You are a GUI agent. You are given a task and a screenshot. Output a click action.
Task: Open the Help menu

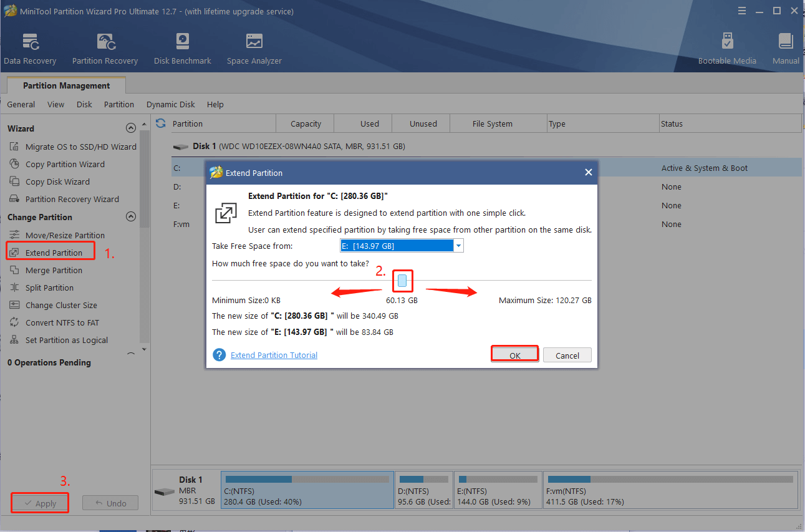pyautogui.click(x=215, y=104)
